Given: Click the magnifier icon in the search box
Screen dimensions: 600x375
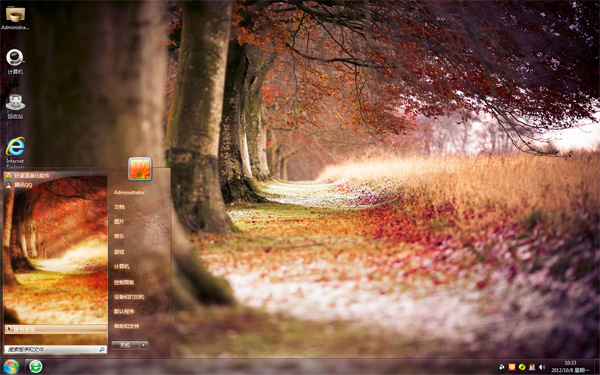Looking at the screenshot, I should click(102, 349).
